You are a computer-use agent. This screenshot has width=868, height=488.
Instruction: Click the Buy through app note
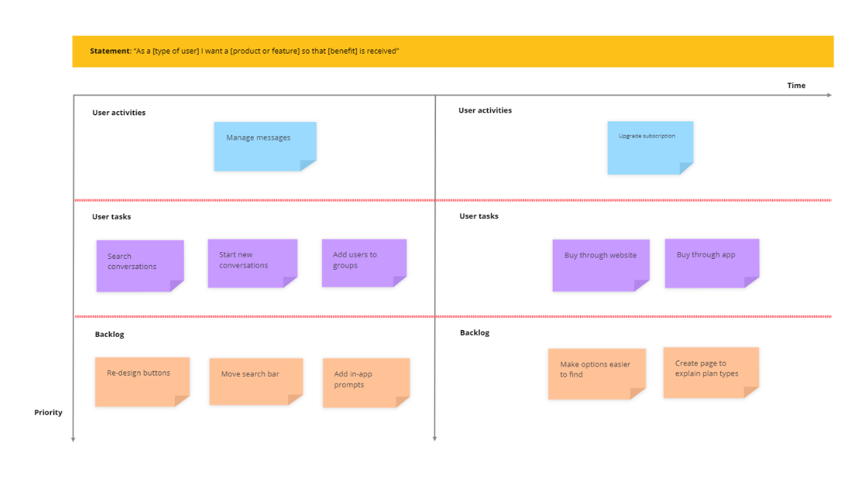[x=712, y=263]
